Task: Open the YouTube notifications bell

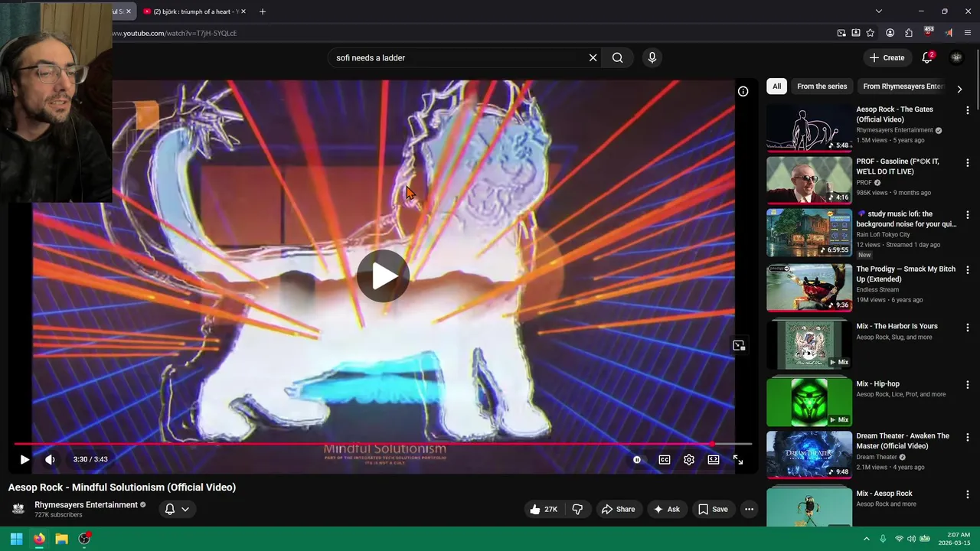Action: pos(927,57)
